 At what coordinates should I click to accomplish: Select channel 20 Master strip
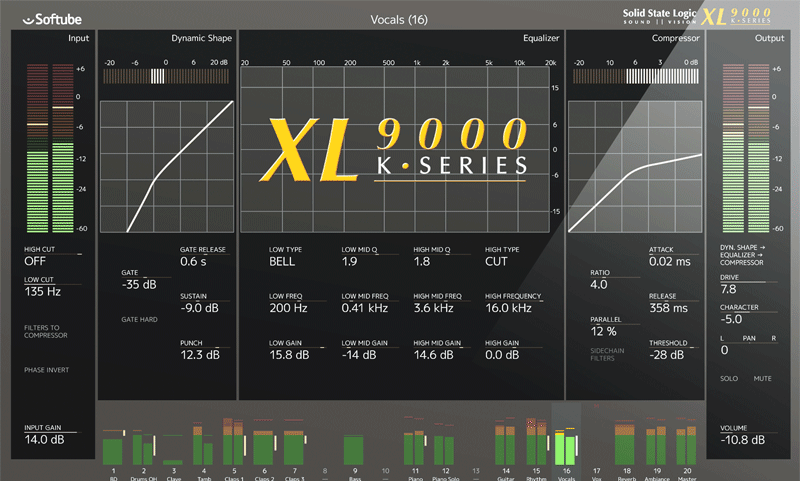pyautogui.click(x=687, y=448)
